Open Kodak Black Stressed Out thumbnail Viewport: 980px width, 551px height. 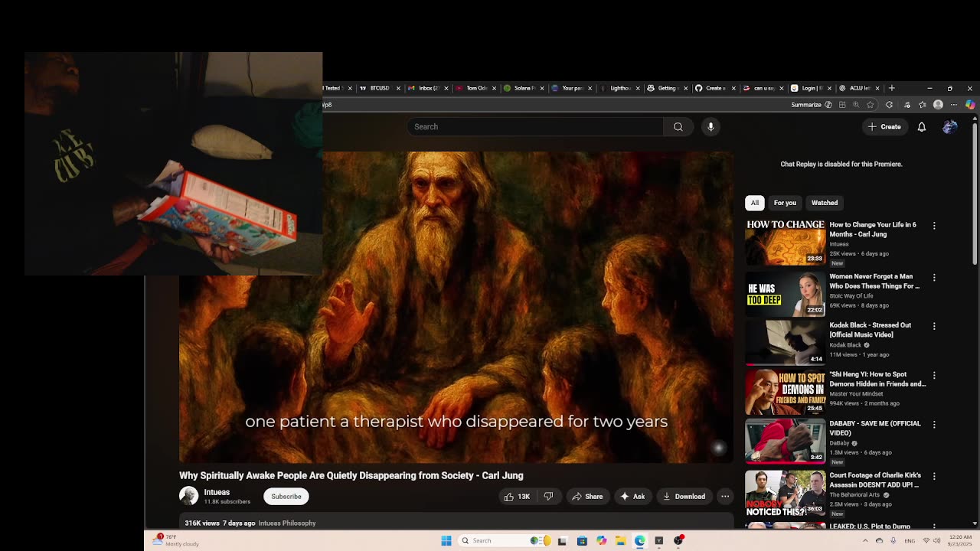[x=786, y=342]
